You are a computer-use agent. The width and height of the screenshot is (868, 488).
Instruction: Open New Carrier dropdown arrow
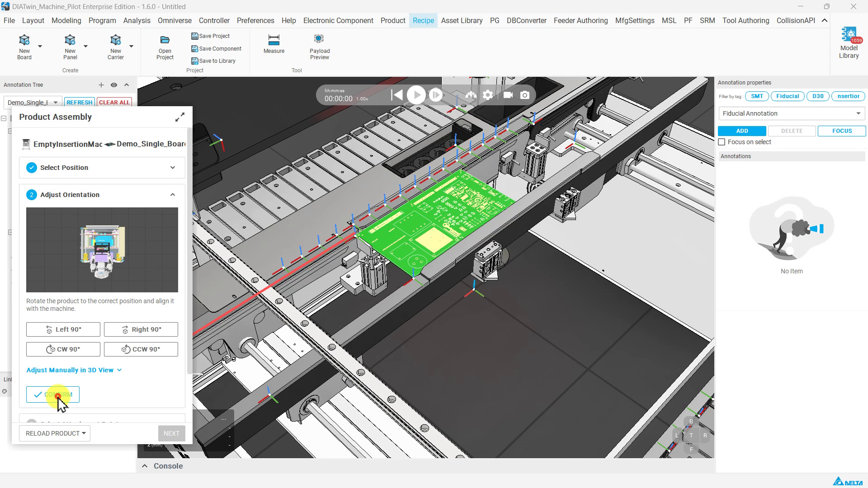pos(131,47)
